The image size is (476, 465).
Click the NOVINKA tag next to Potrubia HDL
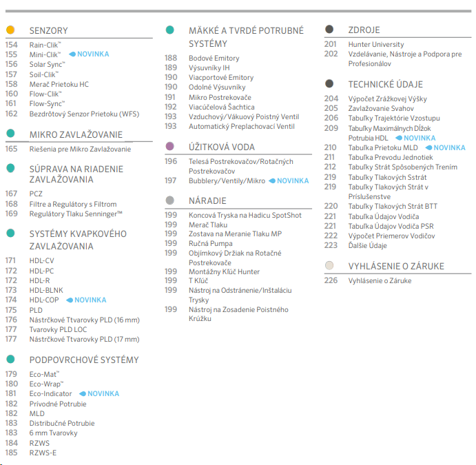(x=415, y=138)
